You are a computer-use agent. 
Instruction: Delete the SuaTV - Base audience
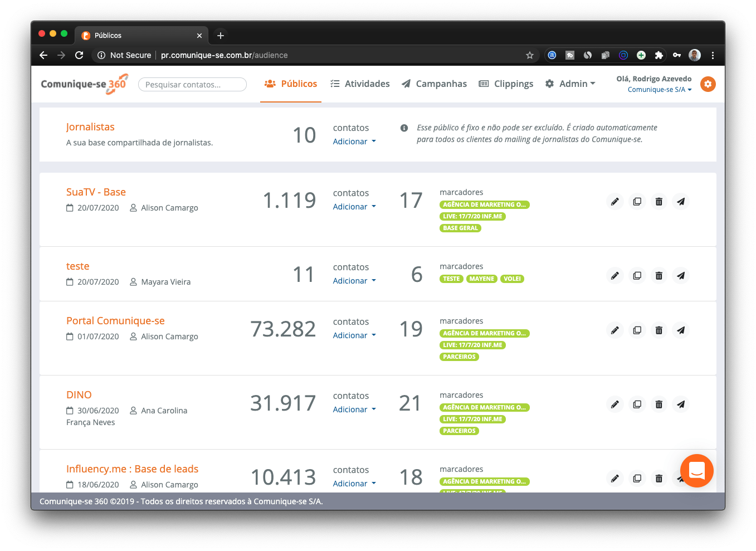click(x=659, y=202)
